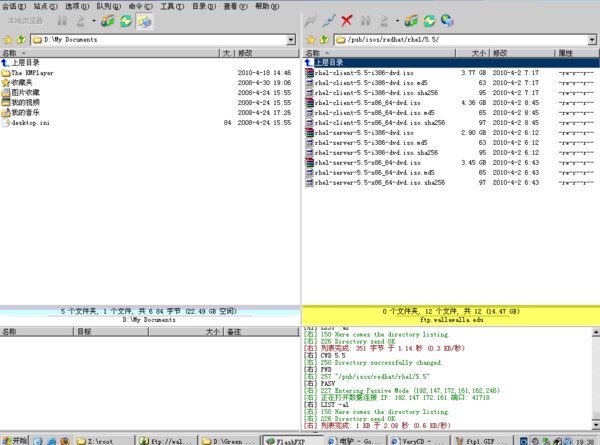Open the 站点 menu
This screenshot has height=445, width=600.
[41, 6]
